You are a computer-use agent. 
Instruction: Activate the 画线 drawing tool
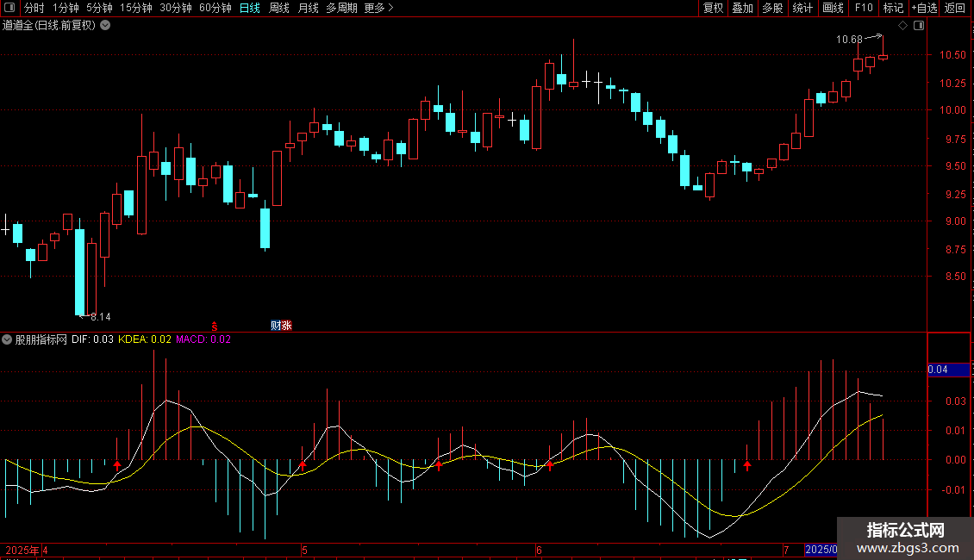(x=833, y=8)
